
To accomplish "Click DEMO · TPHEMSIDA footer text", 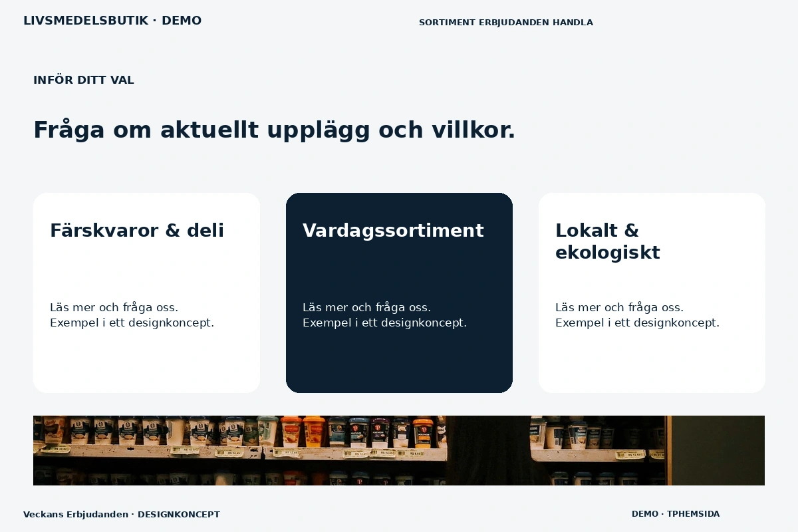I will (676, 514).
